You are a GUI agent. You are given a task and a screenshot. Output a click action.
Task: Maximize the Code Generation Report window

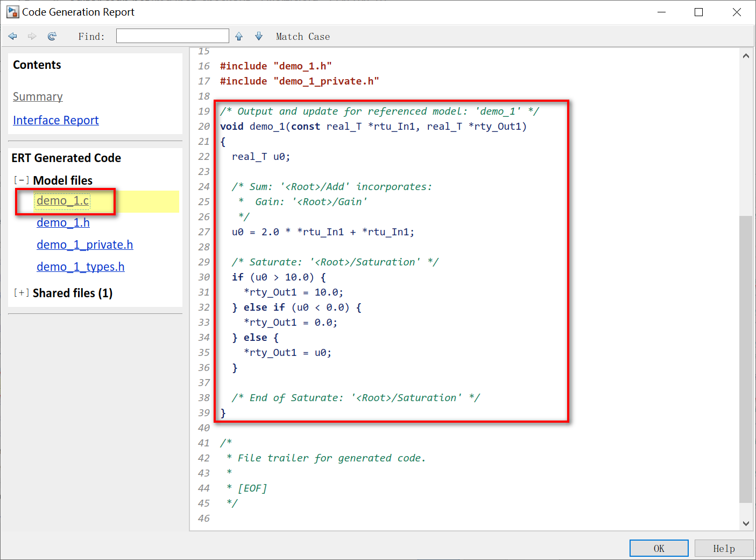click(x=699, y=12)
